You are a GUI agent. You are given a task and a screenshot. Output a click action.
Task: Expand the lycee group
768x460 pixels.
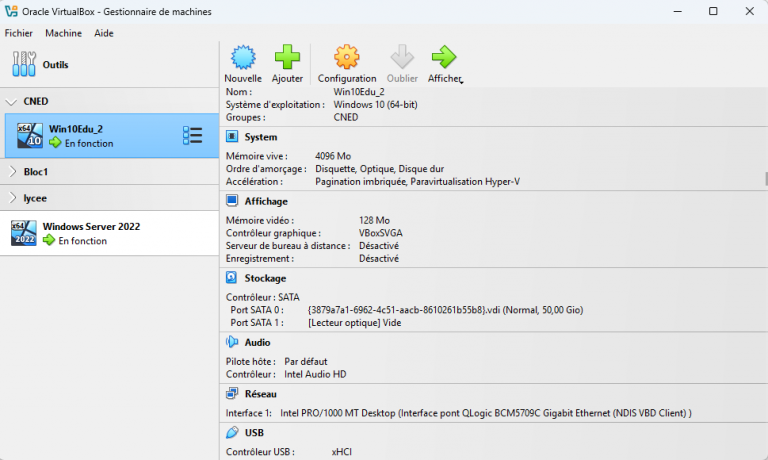coord(12,198)
